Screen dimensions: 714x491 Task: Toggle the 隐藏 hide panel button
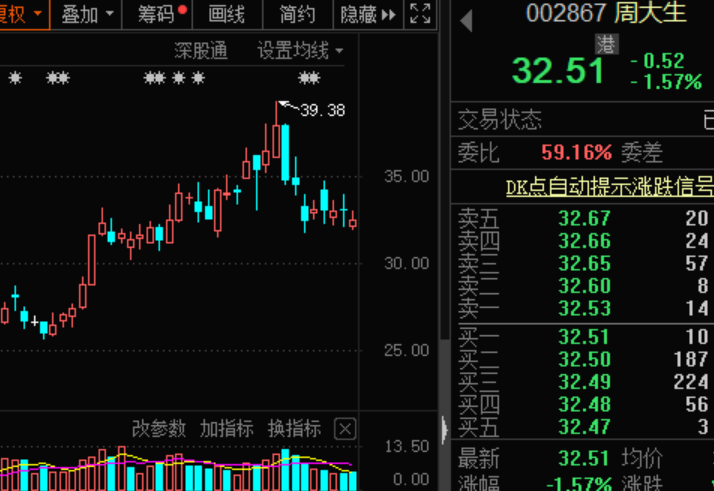pyautogui.click(x=367, y=14)
